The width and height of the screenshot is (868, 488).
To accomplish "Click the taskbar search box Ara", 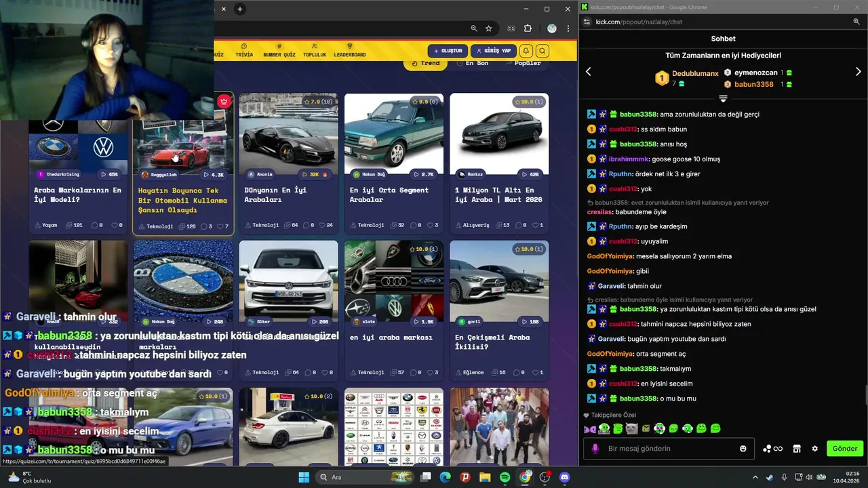I will (x=365, y=477).
